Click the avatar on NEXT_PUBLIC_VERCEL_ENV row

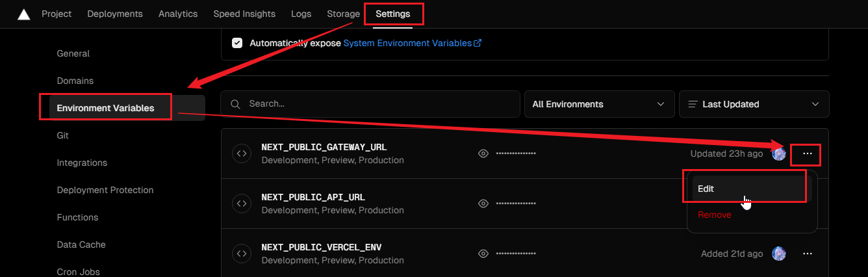point(779,254)
